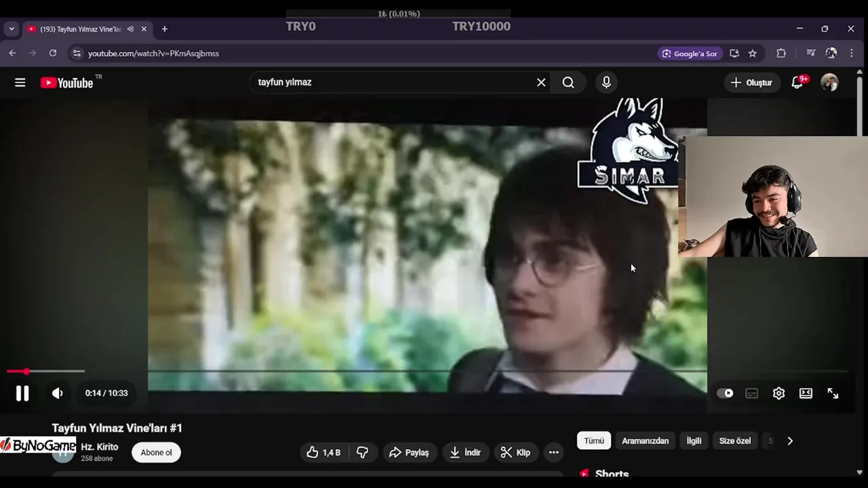
Task: Open Chrome profile icon
Action: [x=831, y=54]
